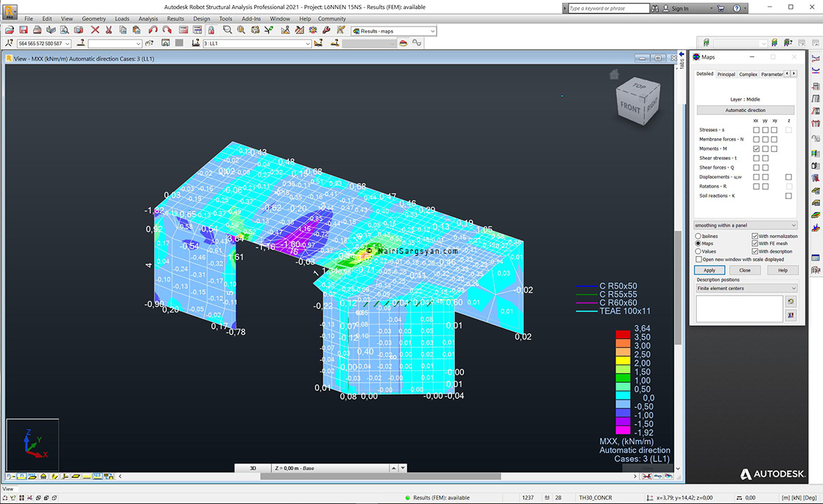Uncheck Moments xx checkbox

[x=756, y=149]
